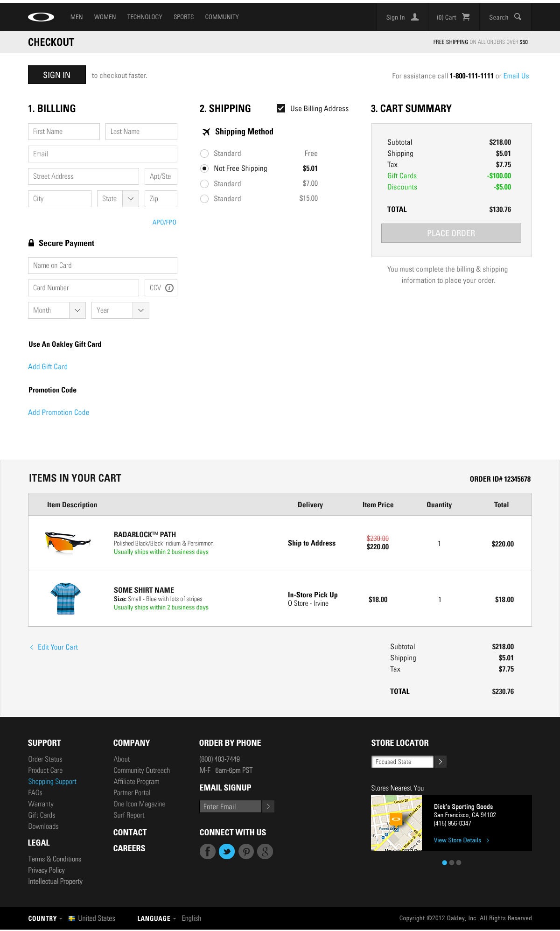Open the Pinterest social icon
The height and width of the screenshot is (931, 560).
(x=246, y=851)
